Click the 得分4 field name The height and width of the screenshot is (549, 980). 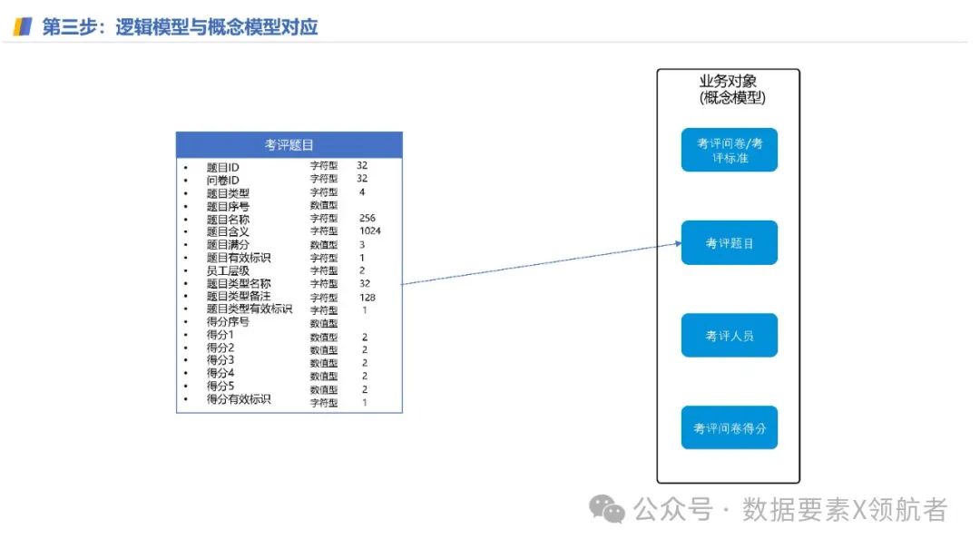coord(220,373)
